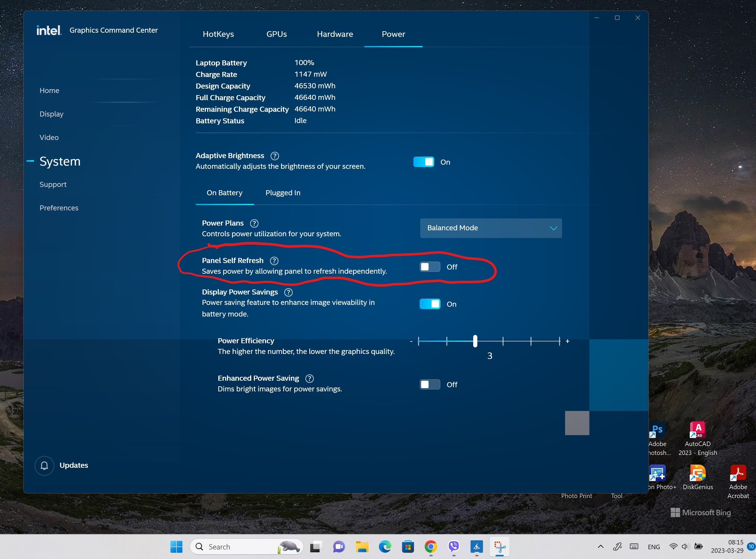Enable the Panel Self Refresh toggle
Viewport: 756px width, 559px height.
click(430, 267)
